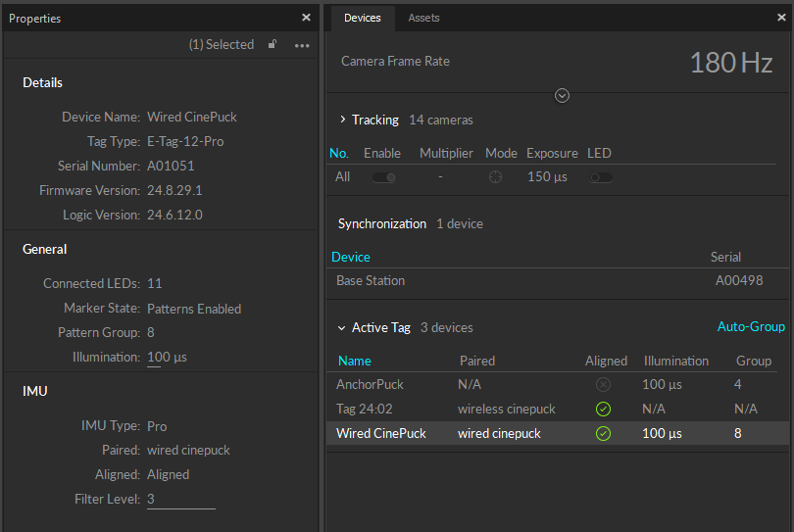Sort Active Tag list by Name column
794x532 pixels.
355,361
